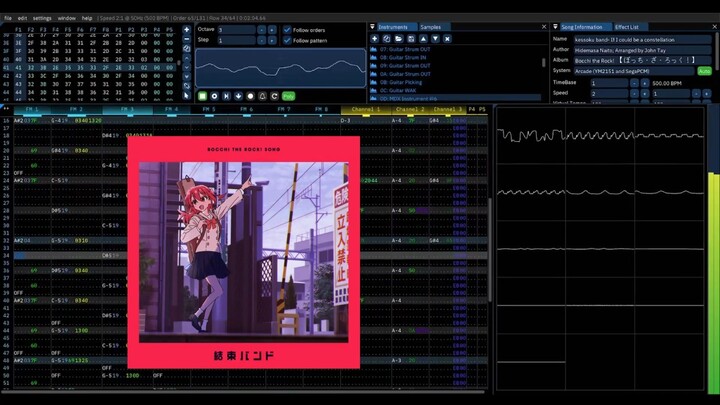720x405 pixels.
Task: Collapse the Song Information panel triangle
Action: click(555, 27)
